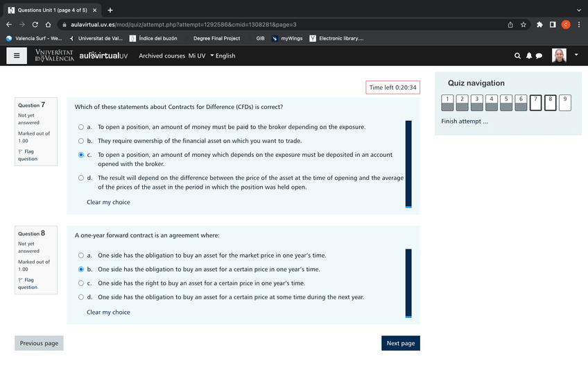Choose option c for Question 8
This screenshot has width=588, height=368.
click(81, 283)
